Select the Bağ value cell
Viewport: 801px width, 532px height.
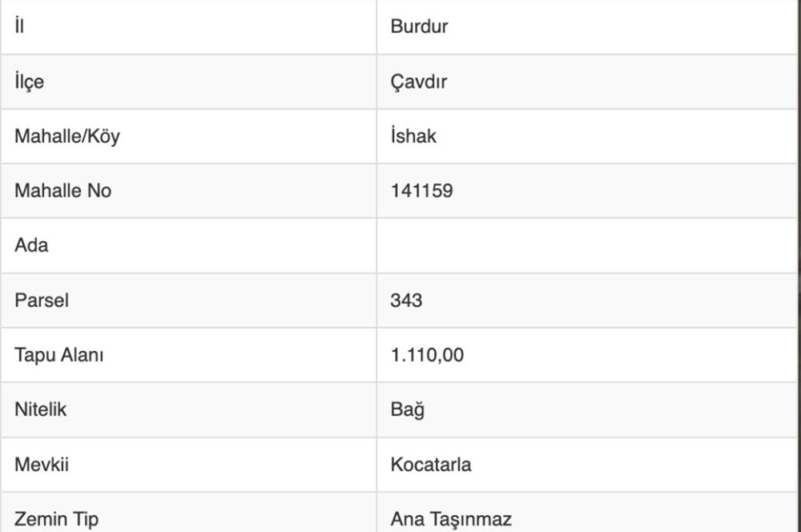(x=587, y=410)
